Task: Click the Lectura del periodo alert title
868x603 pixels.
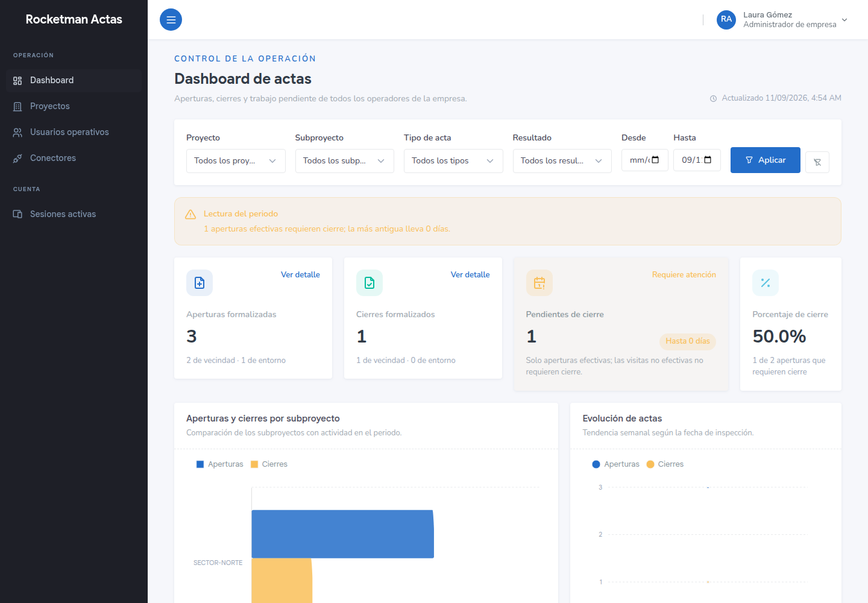Action: coord(241,213)
